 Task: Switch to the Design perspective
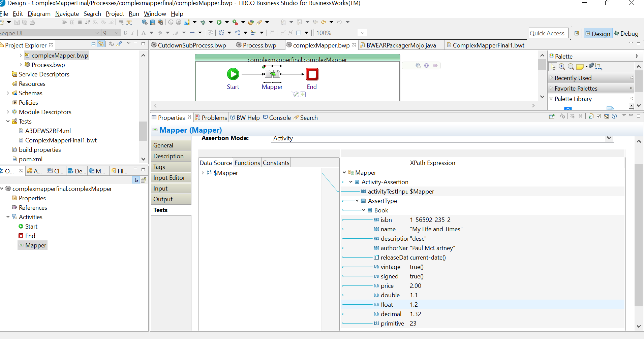pos(598,33)
